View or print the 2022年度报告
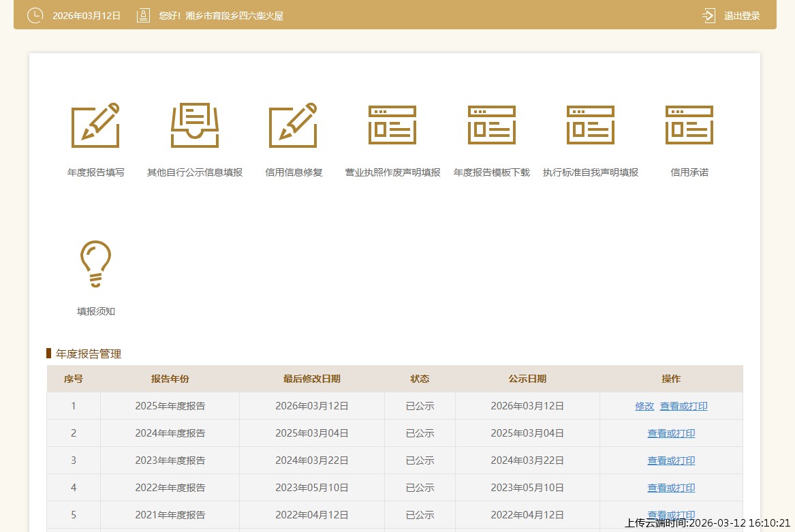This screenshot has height=532, width=795. pos(671,488)
